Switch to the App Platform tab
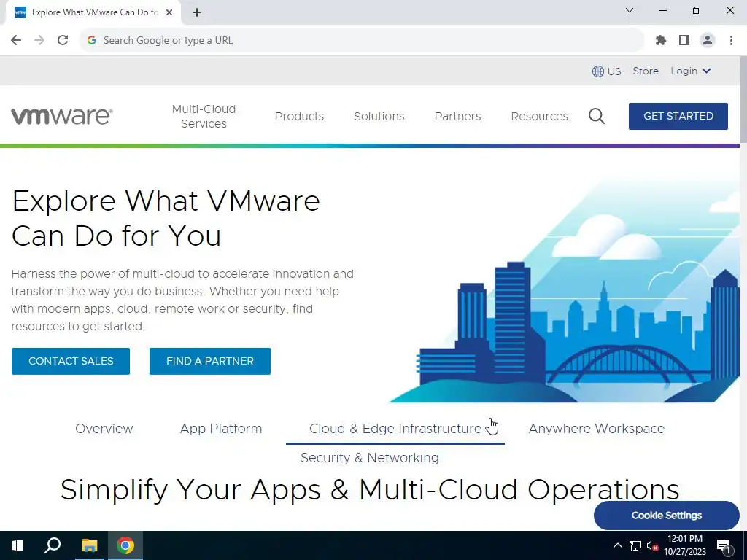 click(221, 429)
